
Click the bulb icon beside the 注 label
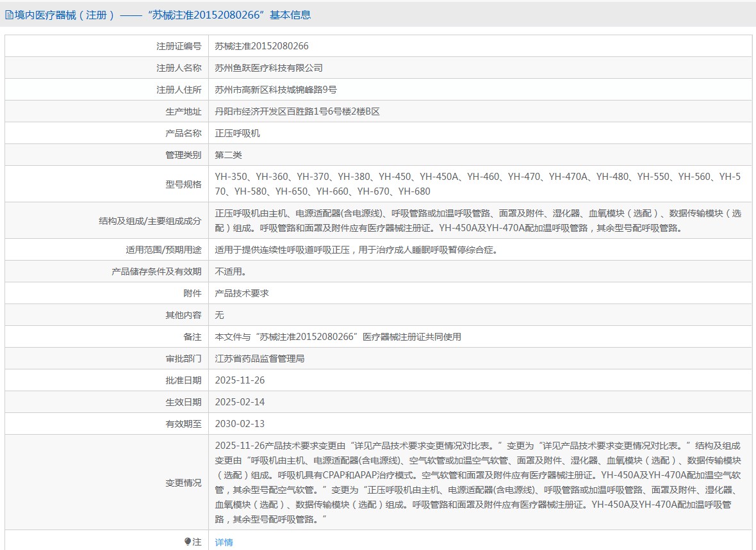pos(188,542)
